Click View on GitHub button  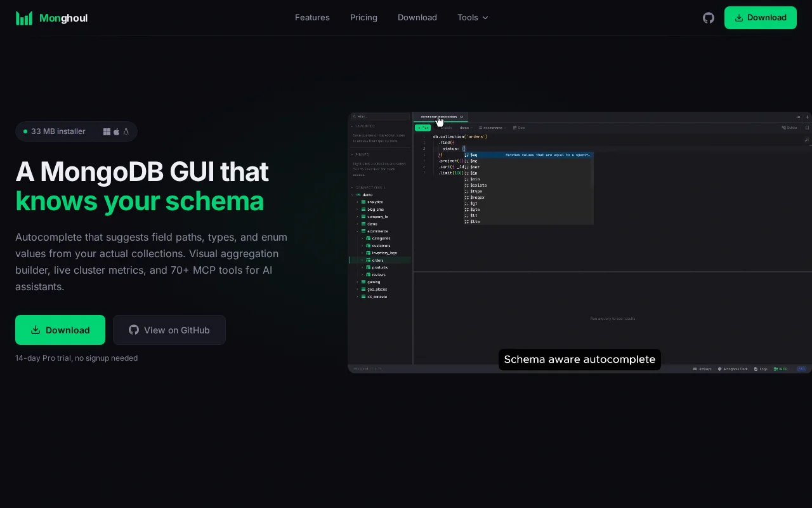tap(169, 330)
